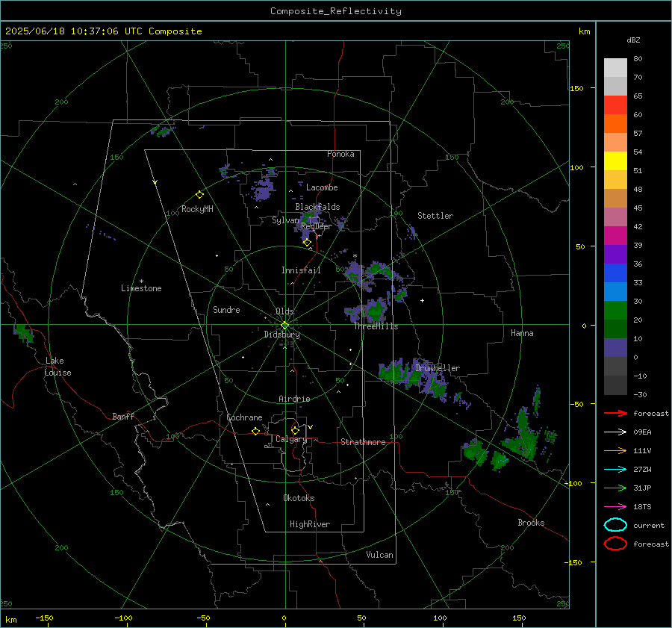Viewport: 672px width, 628px height.
Task: Click the yellow diamond marker above Calgary
Action: [x=295, y=430]
